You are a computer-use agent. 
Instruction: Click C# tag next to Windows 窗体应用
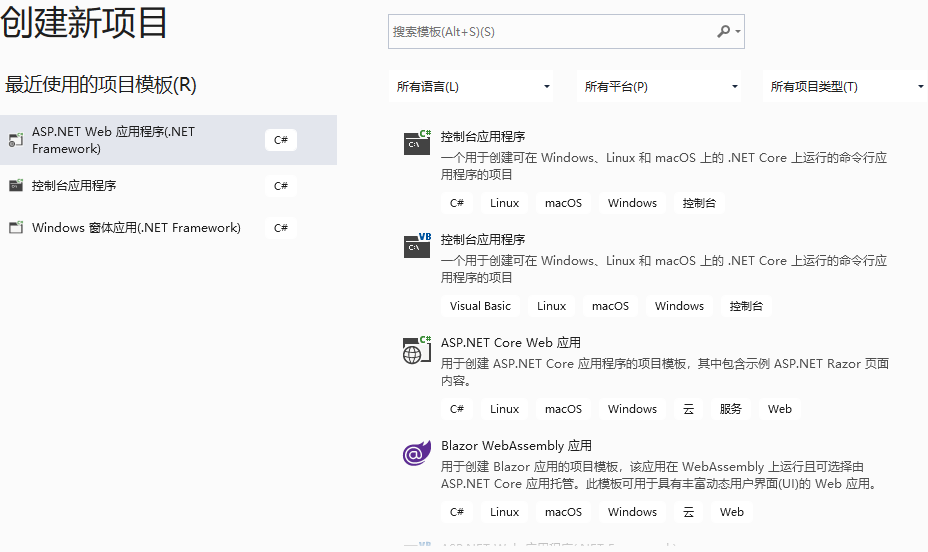[281, 228]
